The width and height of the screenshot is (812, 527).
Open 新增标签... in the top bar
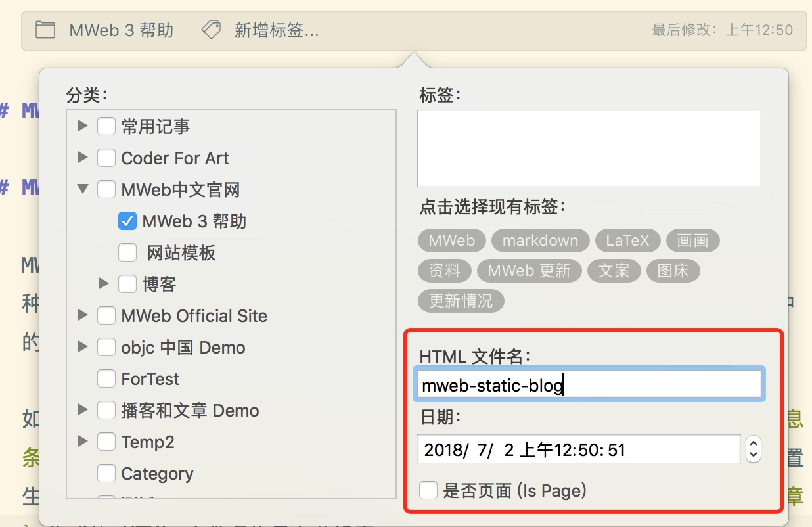(276, 30)
